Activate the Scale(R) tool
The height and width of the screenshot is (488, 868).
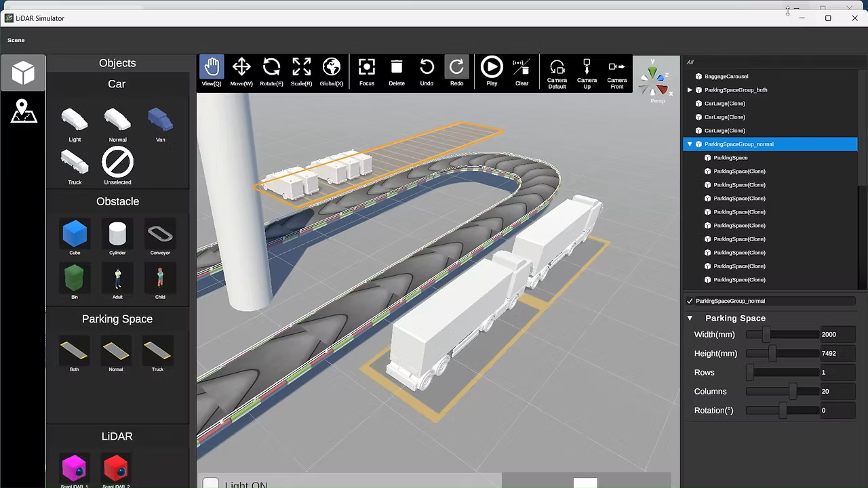(x=301, y=72)
